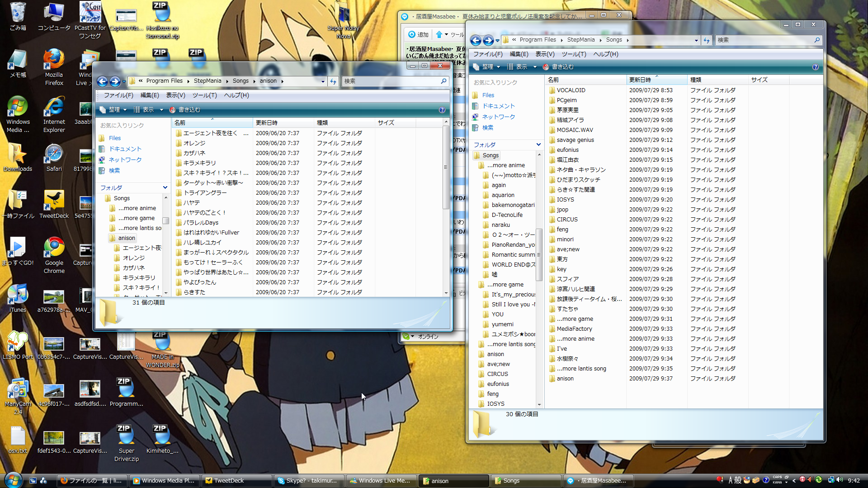Open PCastTV for ワンセグ desktop icon
Image resolution: width=868 pixels, height=488 pixels.
pyautogui.click(x=90, y=20)
